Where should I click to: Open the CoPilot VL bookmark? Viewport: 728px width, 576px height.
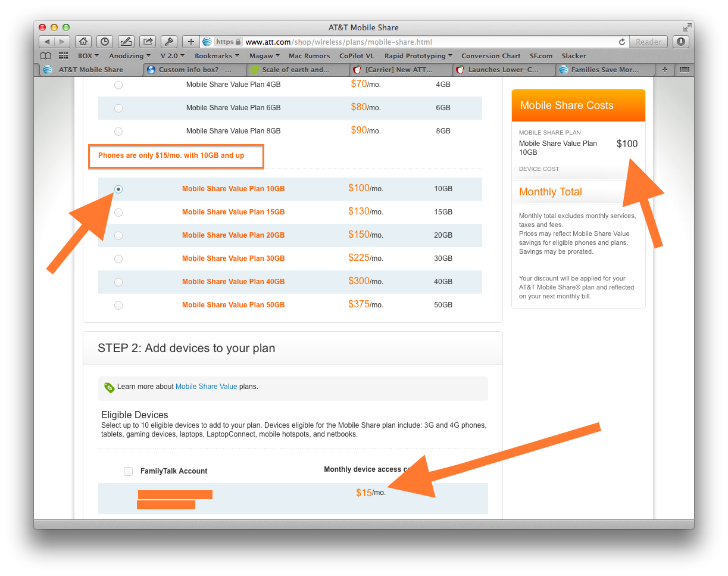[x=357, y=56]
